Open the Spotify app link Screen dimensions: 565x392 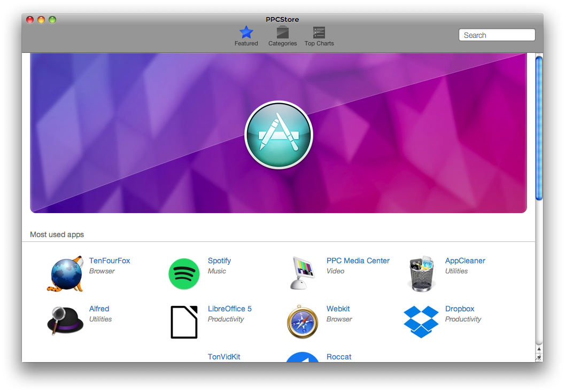[x=219, y=261]
